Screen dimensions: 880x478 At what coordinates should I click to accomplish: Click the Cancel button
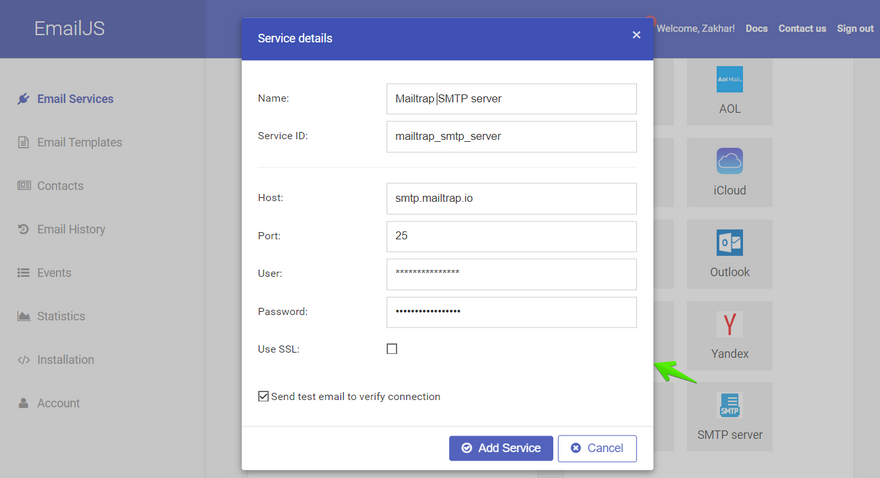tap(597, 448)
